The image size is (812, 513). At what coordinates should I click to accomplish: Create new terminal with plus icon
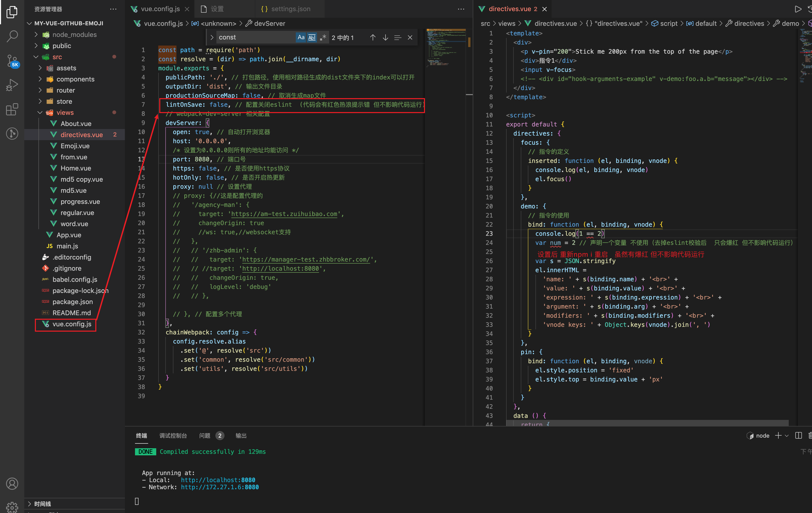[778, 435]
